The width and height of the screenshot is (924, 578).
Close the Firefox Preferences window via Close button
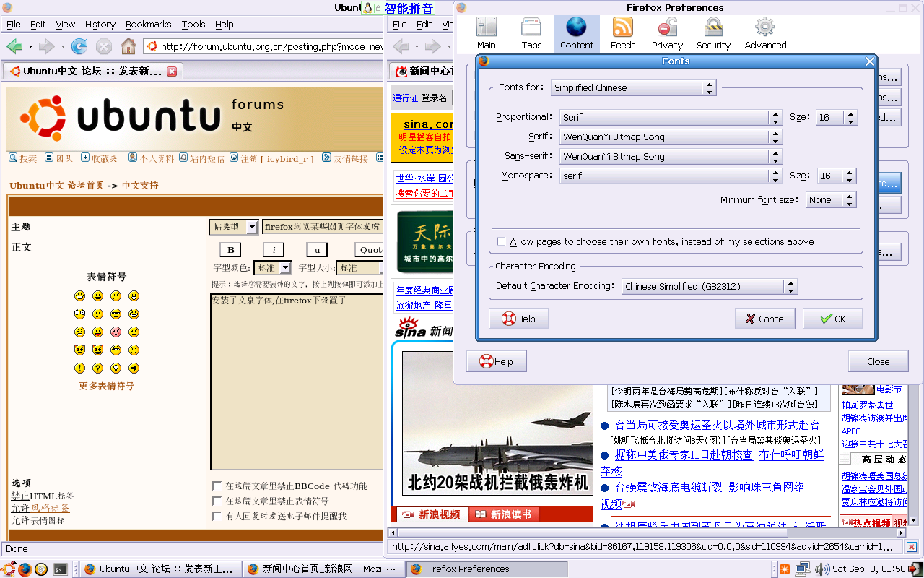click(879, 362)
